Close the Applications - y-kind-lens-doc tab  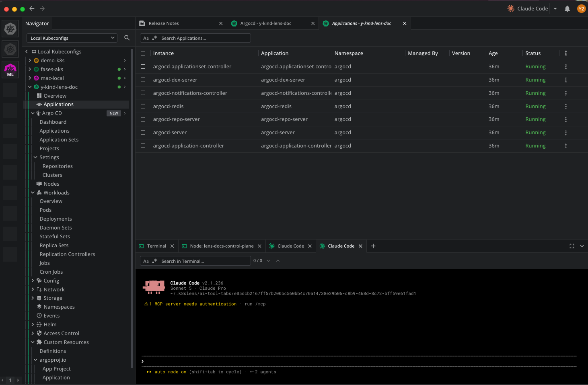pos(405,23)
